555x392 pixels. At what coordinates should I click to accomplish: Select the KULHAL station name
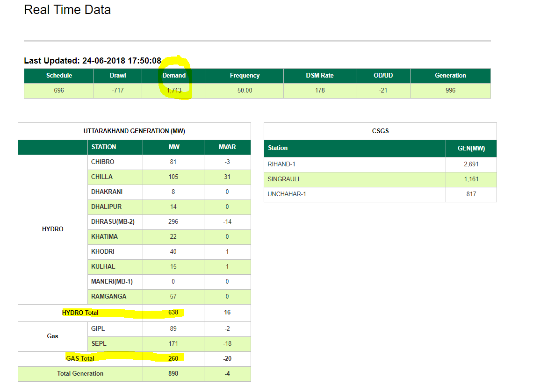click(103, 266)
